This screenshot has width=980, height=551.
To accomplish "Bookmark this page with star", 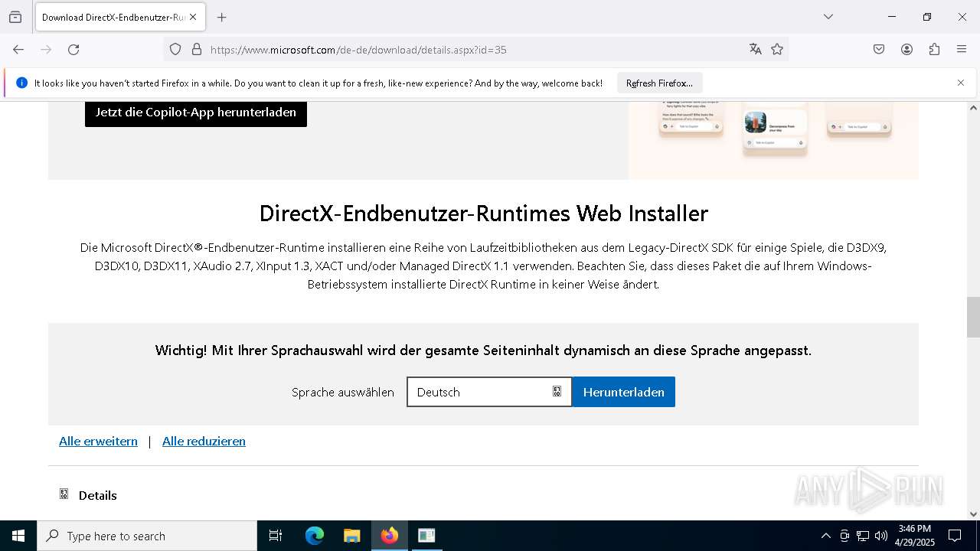I will tap(777, 50).
